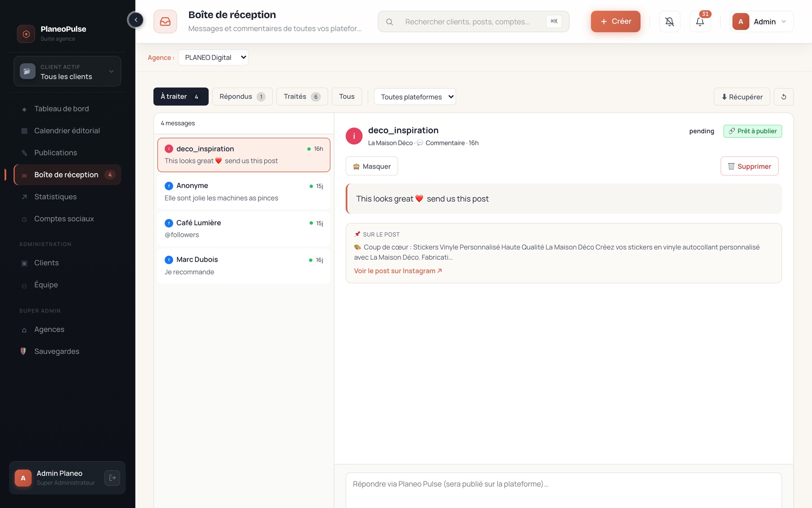Click the 4 messages count label
The width and height of the screenshot is (812, 508).
178,123
